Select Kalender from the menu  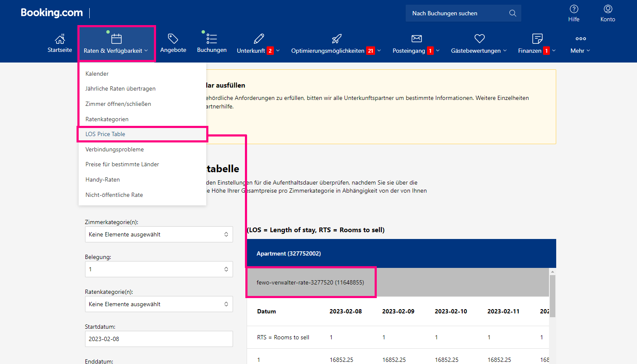tap(97, 74)
